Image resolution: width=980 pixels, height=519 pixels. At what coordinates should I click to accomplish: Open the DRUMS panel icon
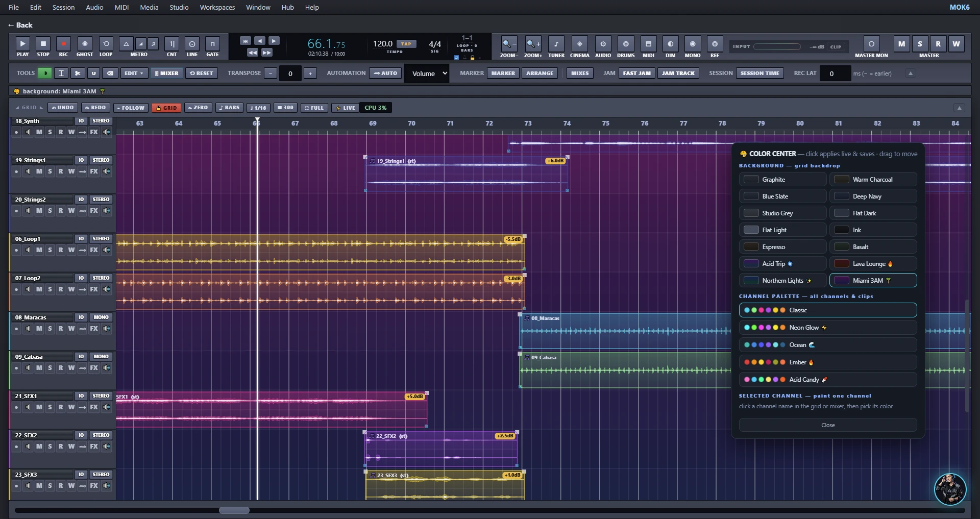pos(626,44)
